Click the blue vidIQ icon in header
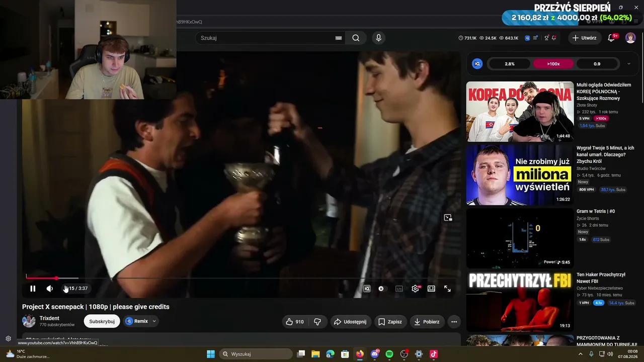Image resolution: width=644 pixels, height=362 pixels. coord(527,38)
